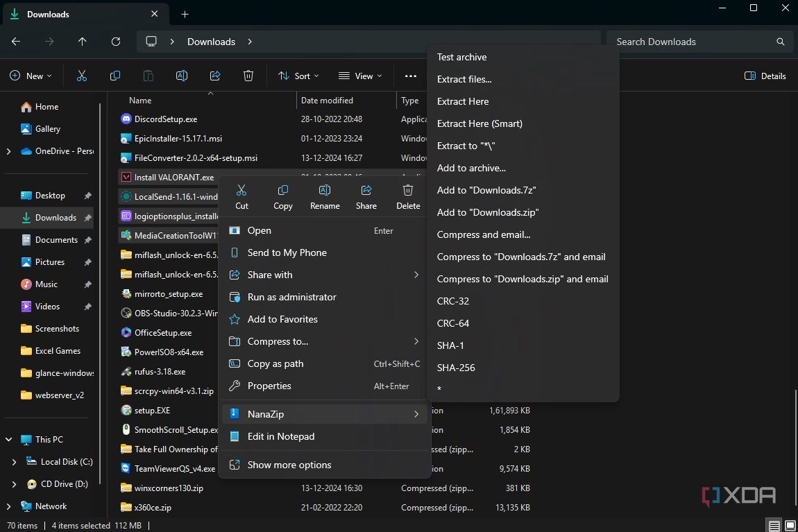The image size is (798, 532).
Task: Compute the CRC-32 checksum
Action: click(x=523, y=301)
